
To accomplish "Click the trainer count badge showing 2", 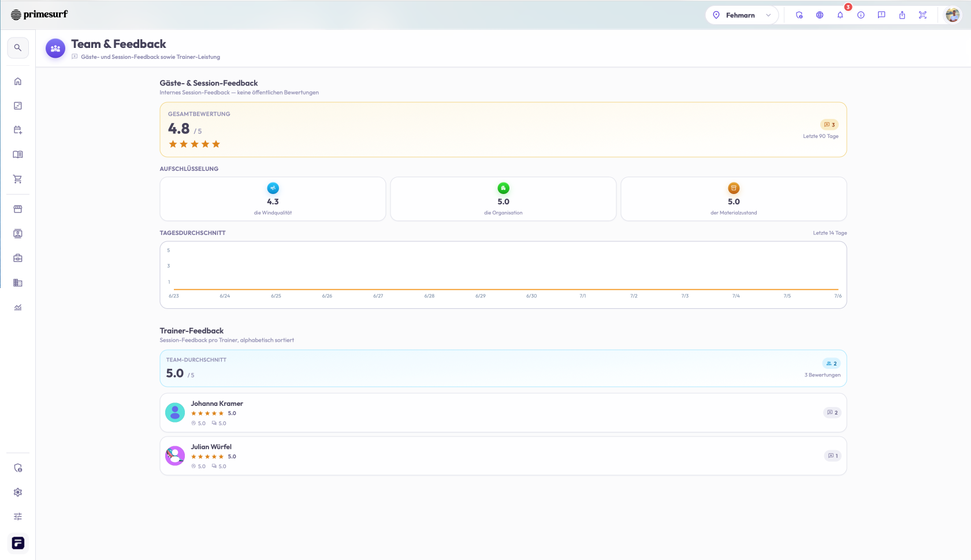I will (x=831, y=364).
